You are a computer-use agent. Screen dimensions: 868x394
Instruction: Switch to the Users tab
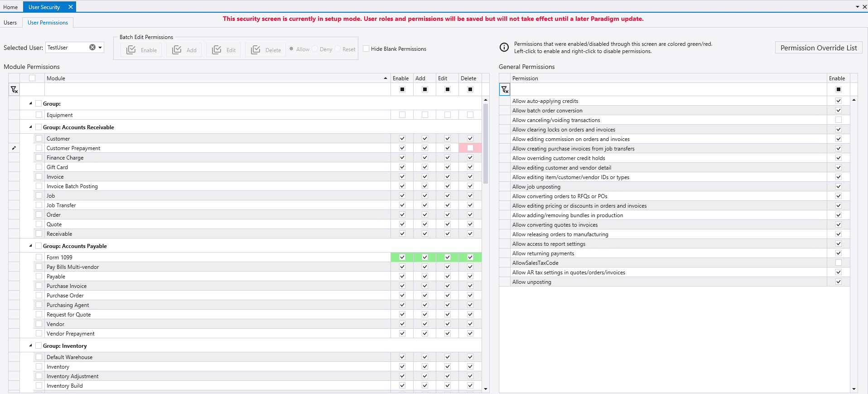click(x=10, y=23)
